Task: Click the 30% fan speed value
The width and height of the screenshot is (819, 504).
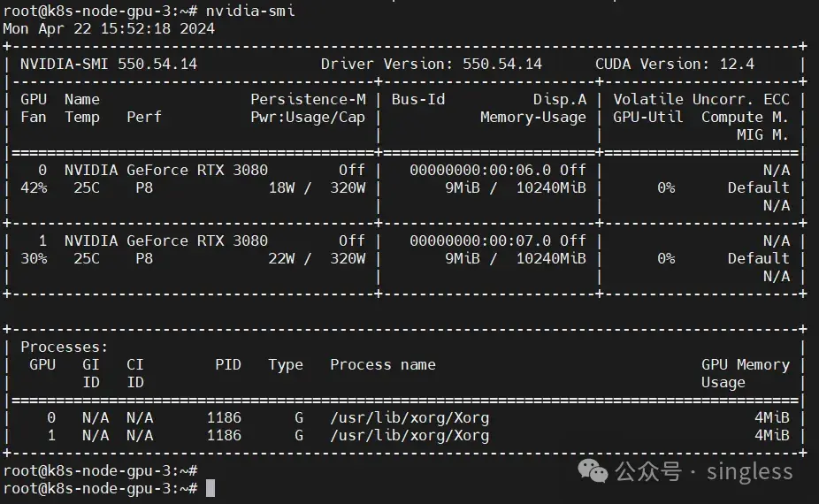Action: (x=34, y=258)
